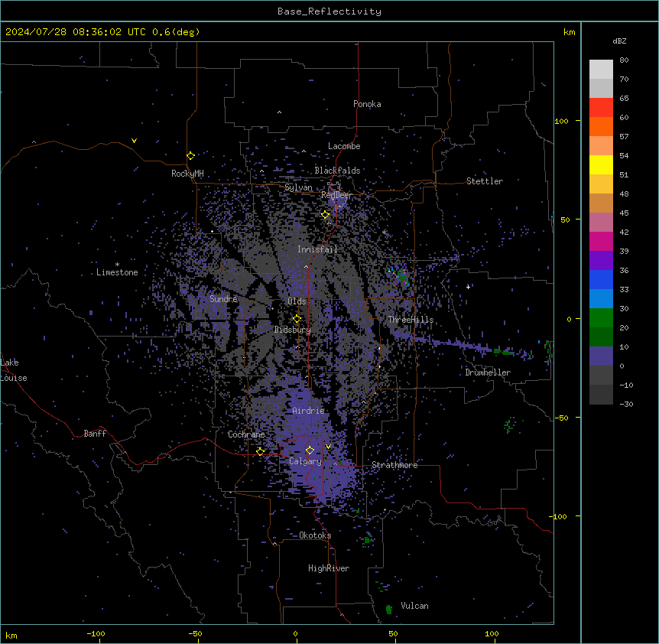Click the Calgary city label

point(305,461)
